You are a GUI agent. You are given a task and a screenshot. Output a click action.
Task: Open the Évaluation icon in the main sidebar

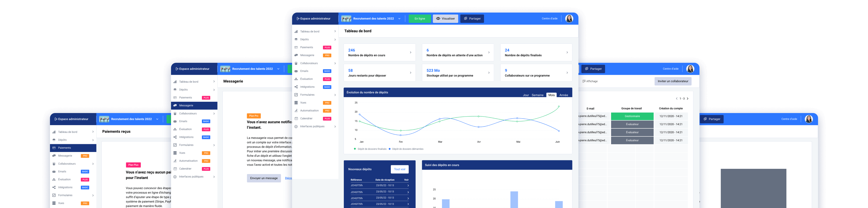296,79
